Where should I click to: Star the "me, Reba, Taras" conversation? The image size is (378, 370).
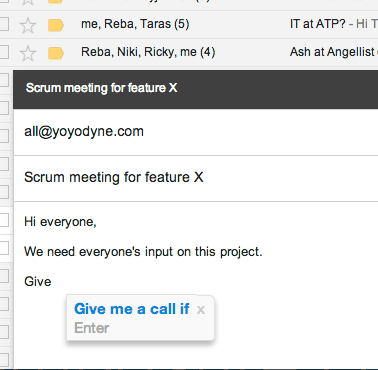pyautogui.click(x=28, y=25)
